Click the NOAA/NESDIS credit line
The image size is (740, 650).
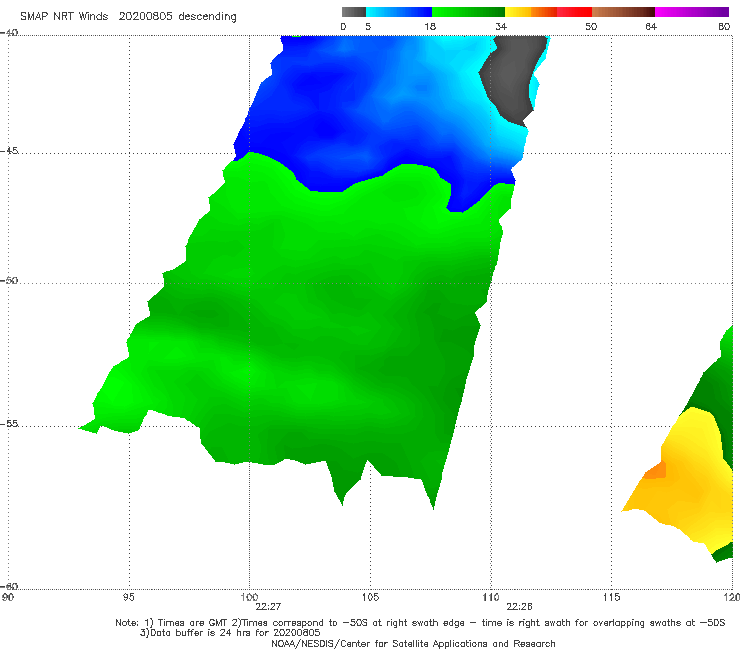tap(413, 643)
